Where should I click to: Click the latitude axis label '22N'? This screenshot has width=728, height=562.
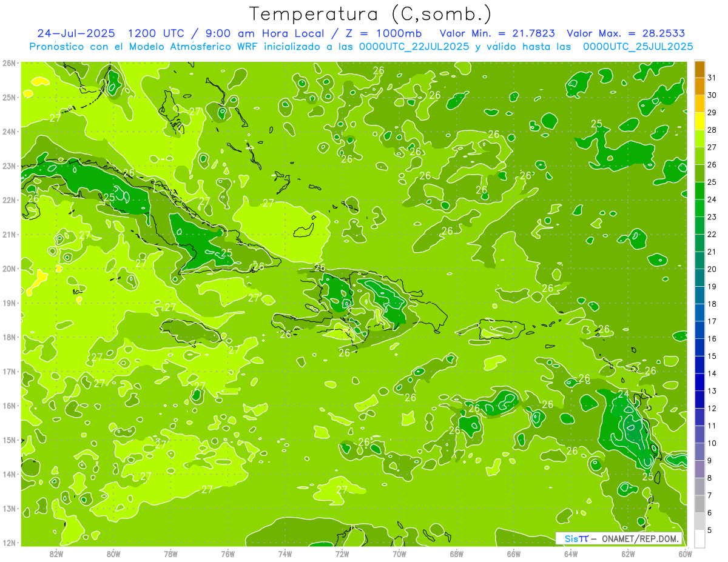[9, 200]
